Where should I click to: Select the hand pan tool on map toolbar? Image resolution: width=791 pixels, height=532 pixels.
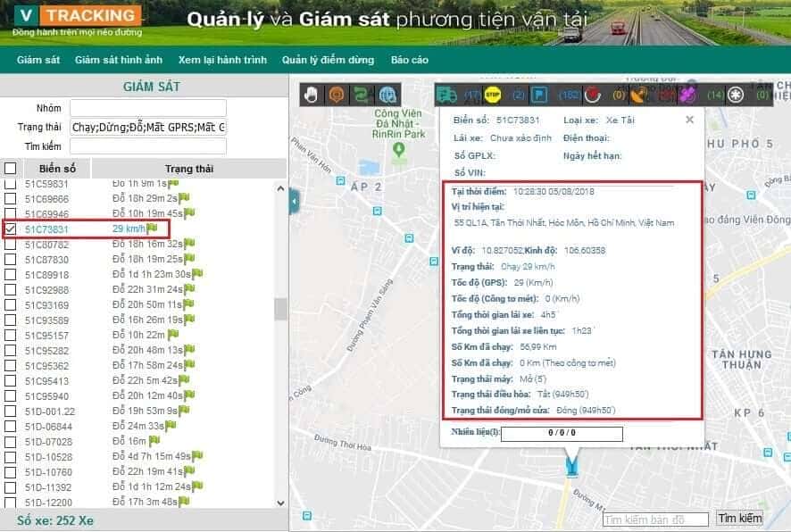coord(312,95)
